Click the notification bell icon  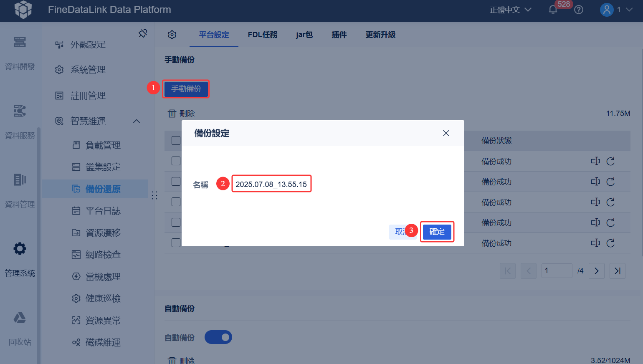[x=553, y=10]
